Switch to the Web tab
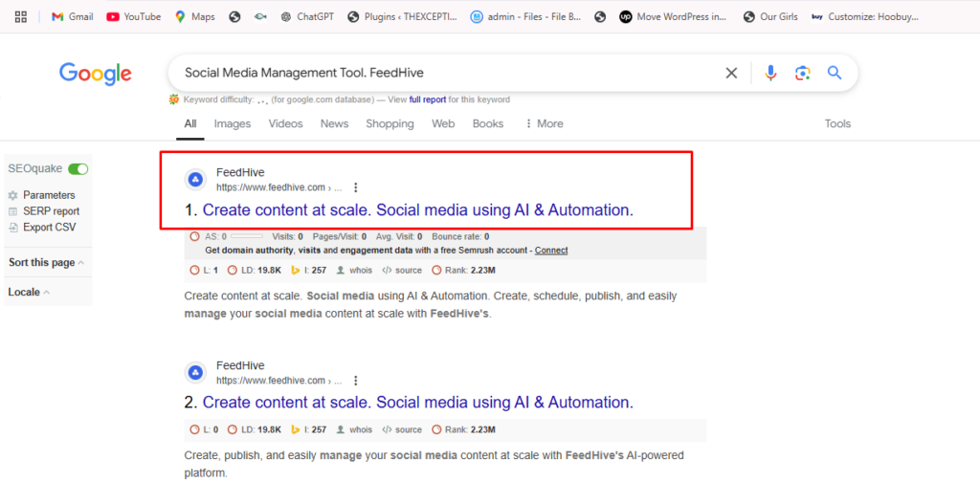The height and width of the screenshot is (504, 980). pyautogui.click(x=443, y=123)
